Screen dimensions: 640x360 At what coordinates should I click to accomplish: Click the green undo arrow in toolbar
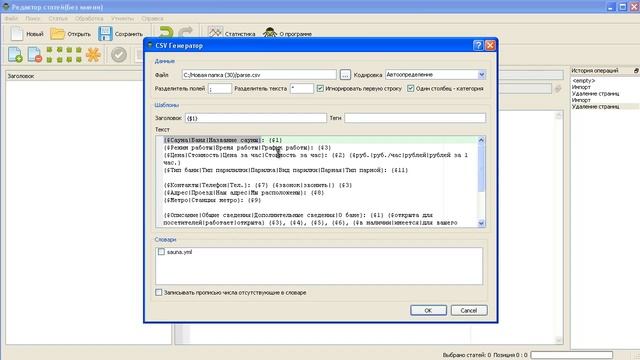[x=166, y=32]
